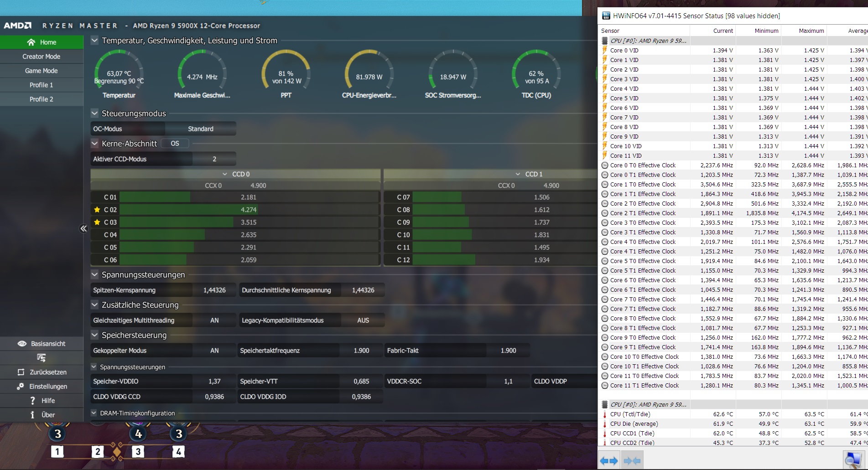Collapse the Kerne-Abschnitt section
Image resolution: width=868 pixels, height=470 pixels.
click(x=94, y=143)
